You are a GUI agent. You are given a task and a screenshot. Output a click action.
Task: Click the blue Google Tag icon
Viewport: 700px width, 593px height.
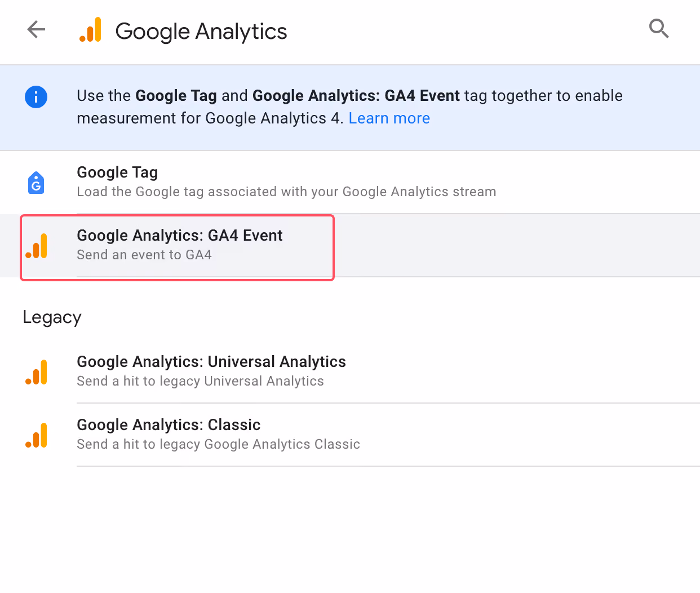point(36,182)
